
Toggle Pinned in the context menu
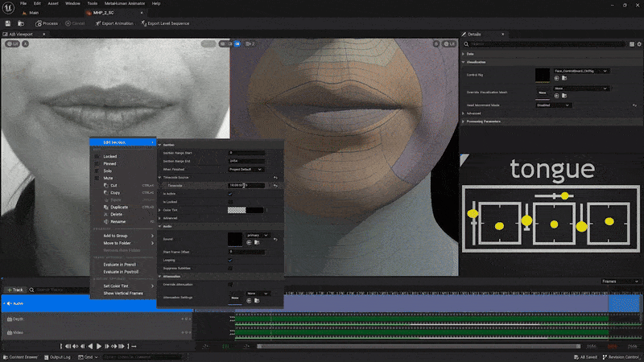tap(109, 163)
